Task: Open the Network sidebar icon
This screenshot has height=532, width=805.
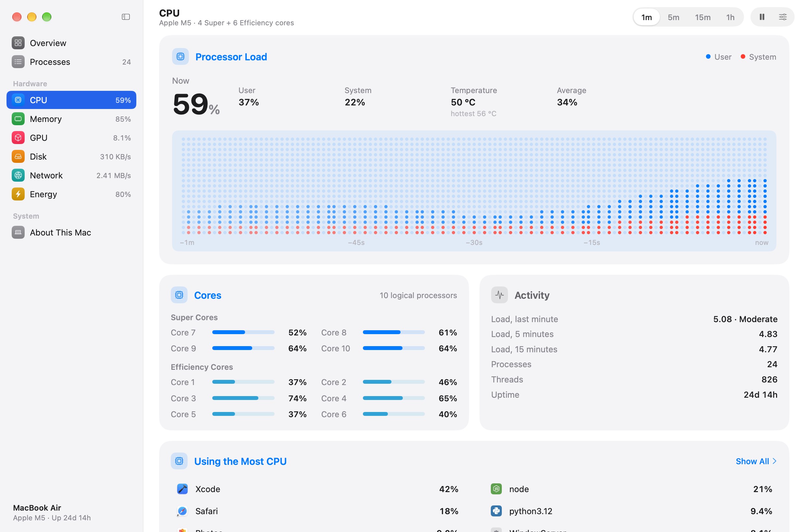Action: (x=18, y=175)
